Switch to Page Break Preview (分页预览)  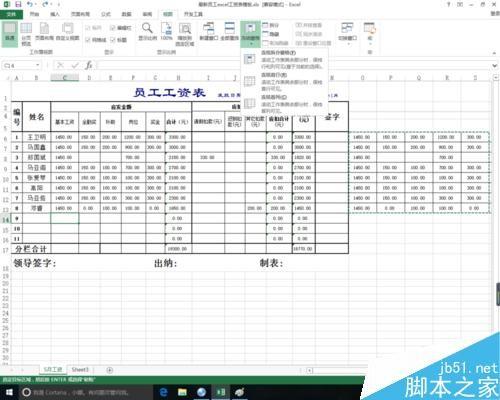(x=26, y=34)
